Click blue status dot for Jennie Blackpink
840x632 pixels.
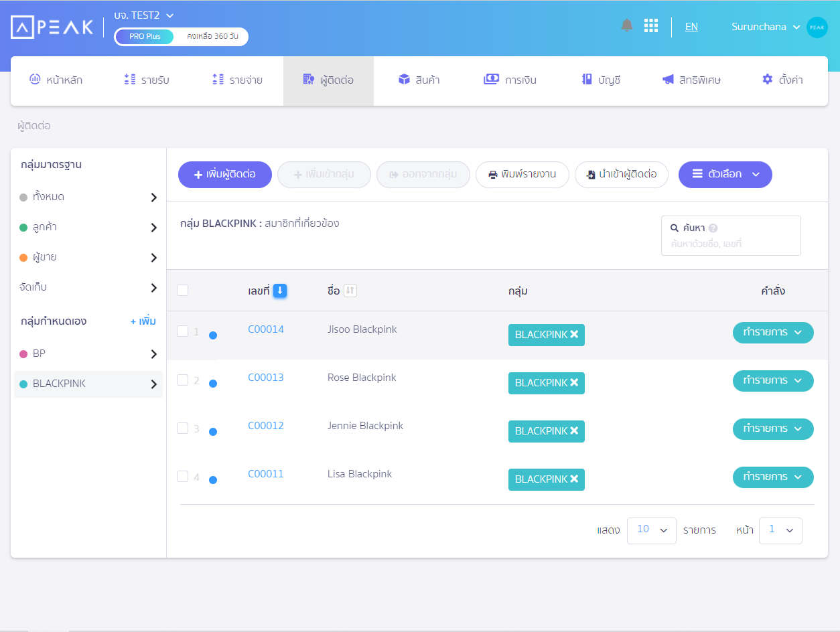pyautogui.click(x=213, y=432)
